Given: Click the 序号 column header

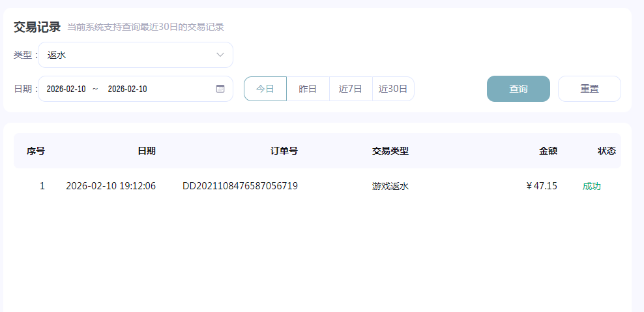Looking at the screenshot, I should point(36,151).
